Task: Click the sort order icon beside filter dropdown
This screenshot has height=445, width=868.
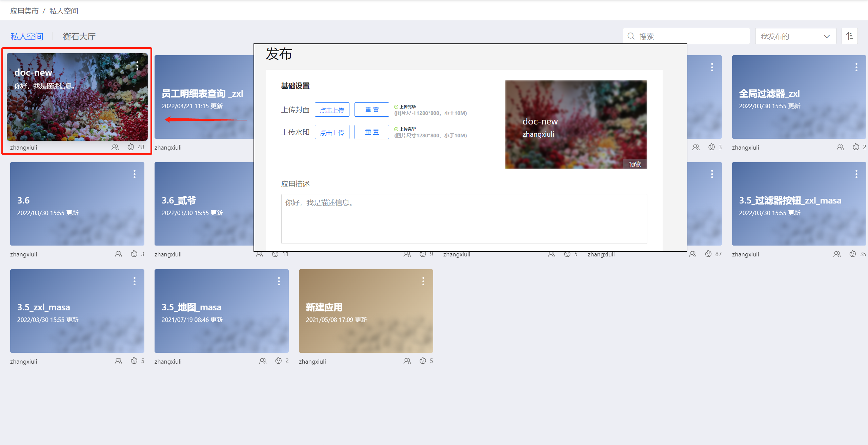Action: 849,36
